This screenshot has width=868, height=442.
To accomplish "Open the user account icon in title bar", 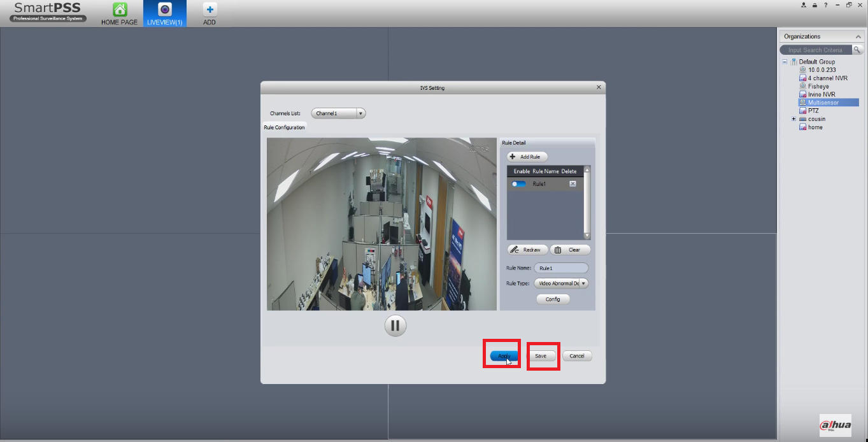I will pyautogui.click(x=804, y=5).
